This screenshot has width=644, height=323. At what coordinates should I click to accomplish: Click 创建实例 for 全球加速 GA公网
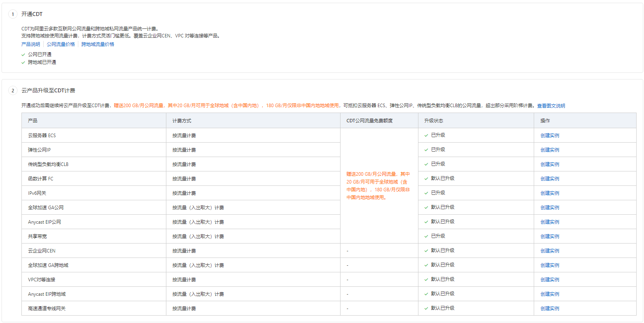click(x=550, y=208)
